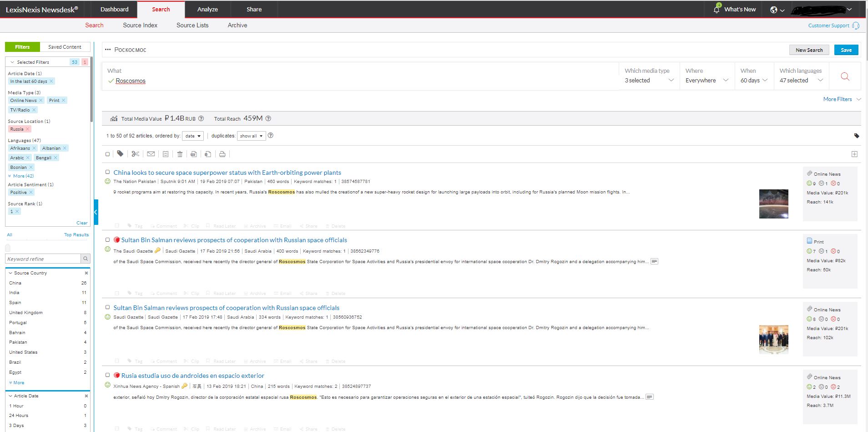868x432 pixels.
Task: Click the three-dots icon beside Роскосмос
Action: click(x=108, y=50)
